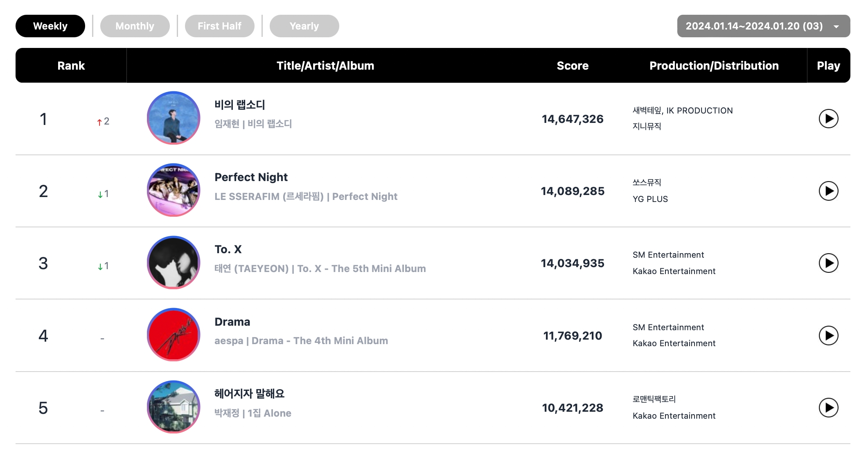Click the 헤어지자 말해요 album cover

174,407
